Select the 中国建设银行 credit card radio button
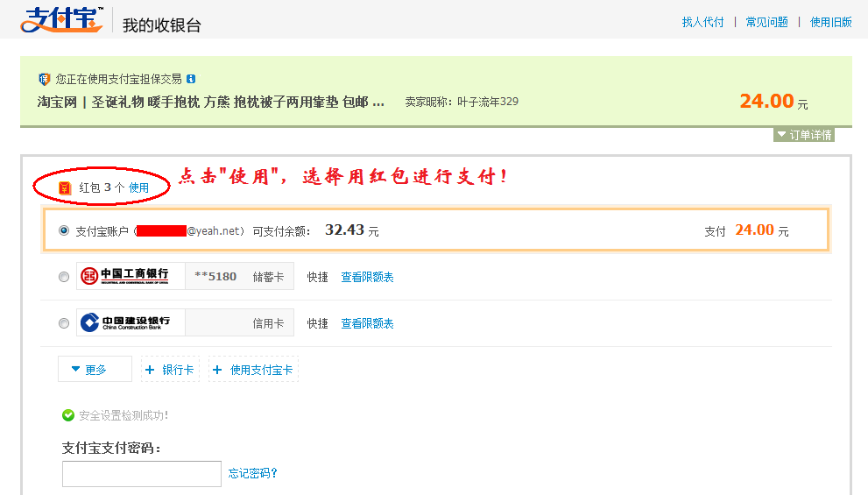The height and width of the screenshot is (495, 868). [64, 323]
